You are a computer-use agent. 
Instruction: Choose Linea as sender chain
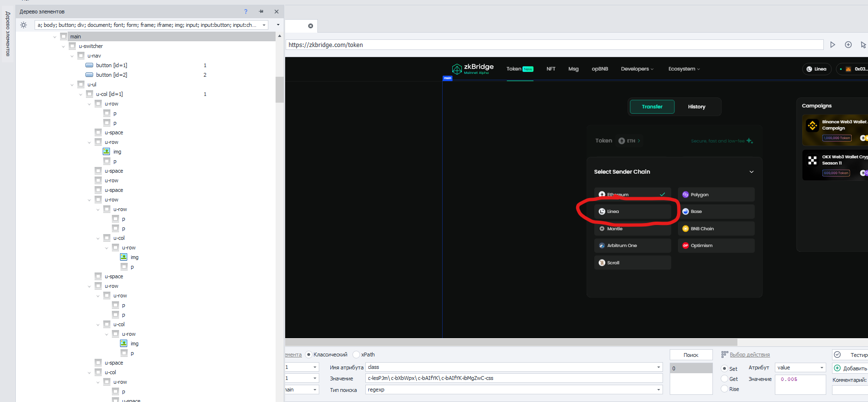point(633,212)
